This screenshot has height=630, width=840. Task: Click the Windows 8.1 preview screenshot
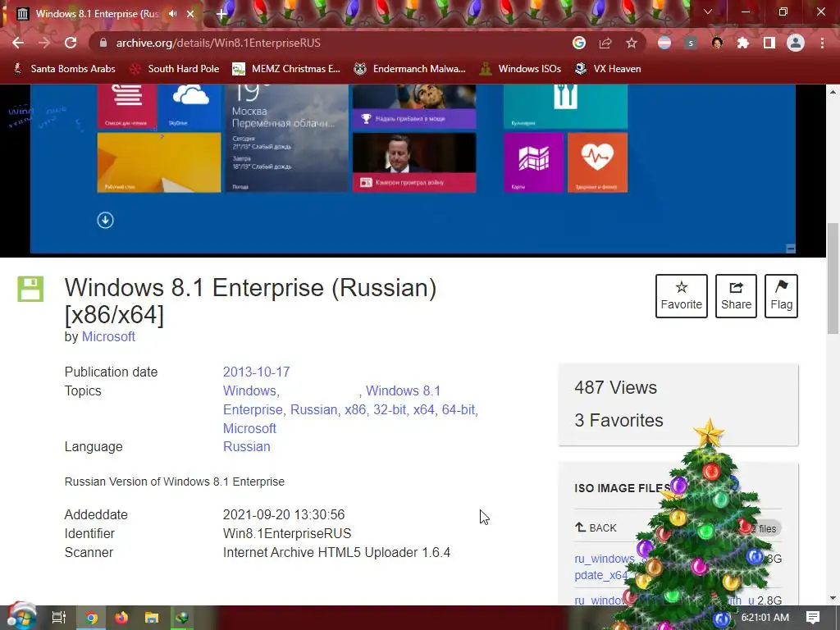pos(413,169)
